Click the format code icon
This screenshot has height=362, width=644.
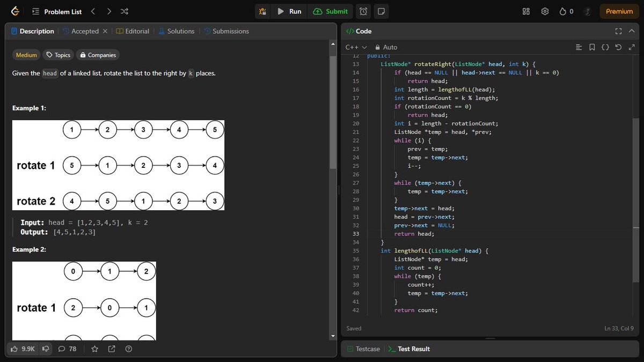click(x=579, y=47)
